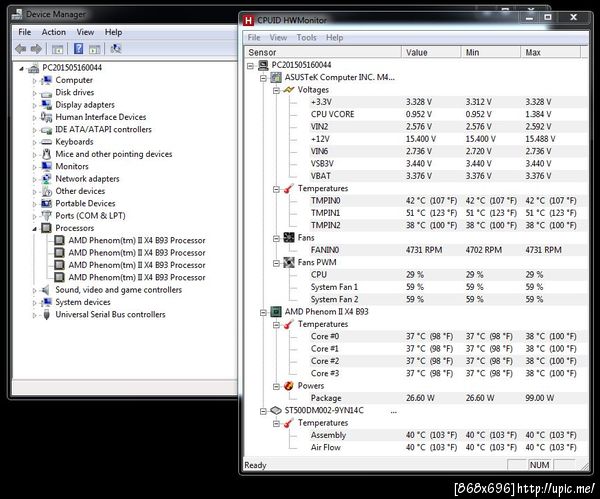Click Monitors category icon in Device Manager
The height and width of the screenshot is (499, 600).
(47, 166)
